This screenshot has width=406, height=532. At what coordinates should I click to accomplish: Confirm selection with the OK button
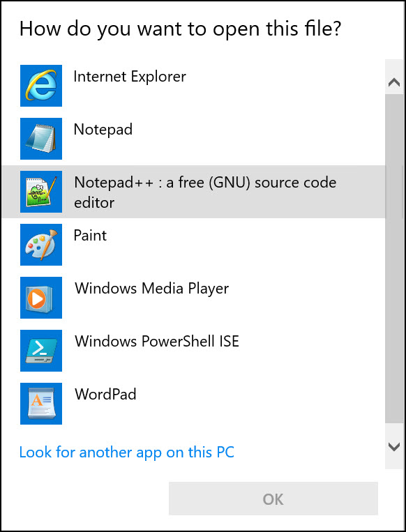(273, 499)
